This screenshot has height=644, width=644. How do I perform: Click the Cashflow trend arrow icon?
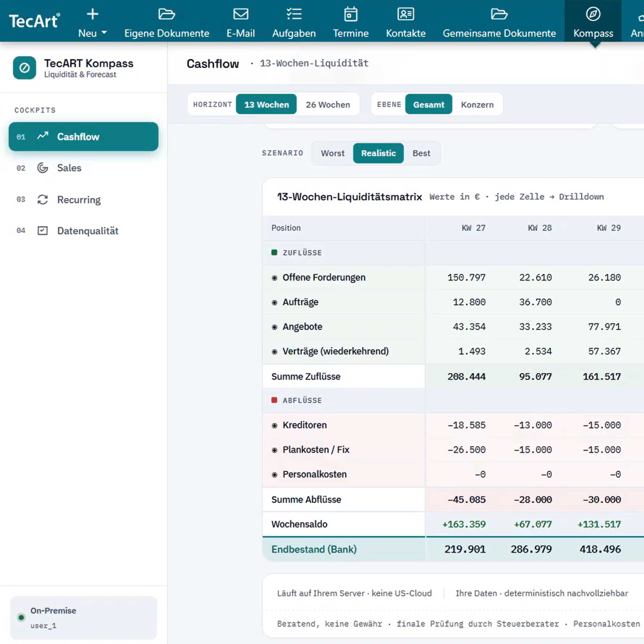point(43,136)
